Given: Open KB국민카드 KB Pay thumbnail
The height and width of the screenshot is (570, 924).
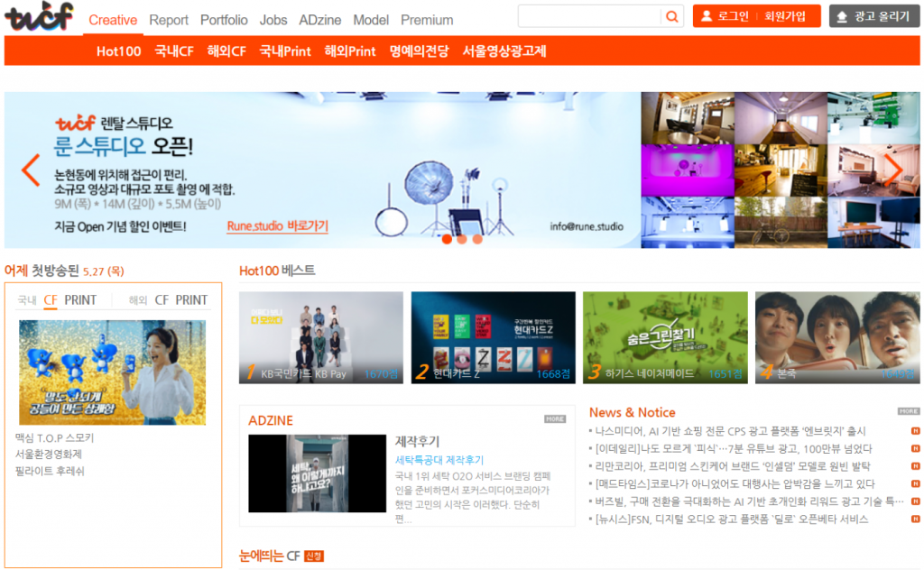Looking at the screenshot, I should (321, 337).
